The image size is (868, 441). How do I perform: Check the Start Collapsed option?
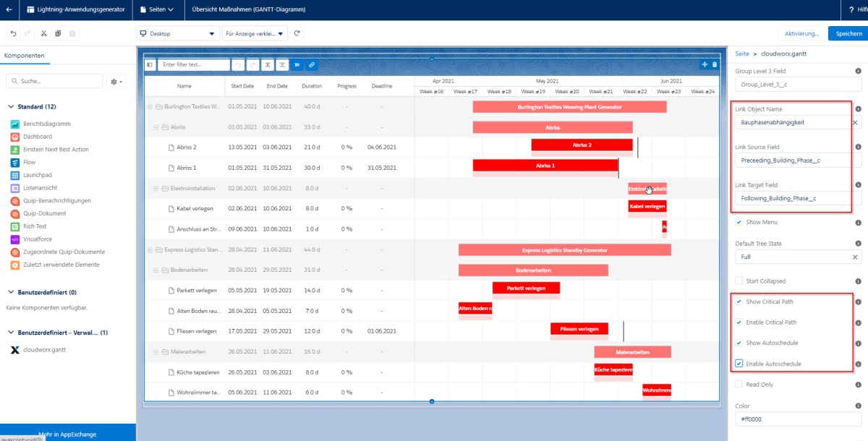pos(739,281)
